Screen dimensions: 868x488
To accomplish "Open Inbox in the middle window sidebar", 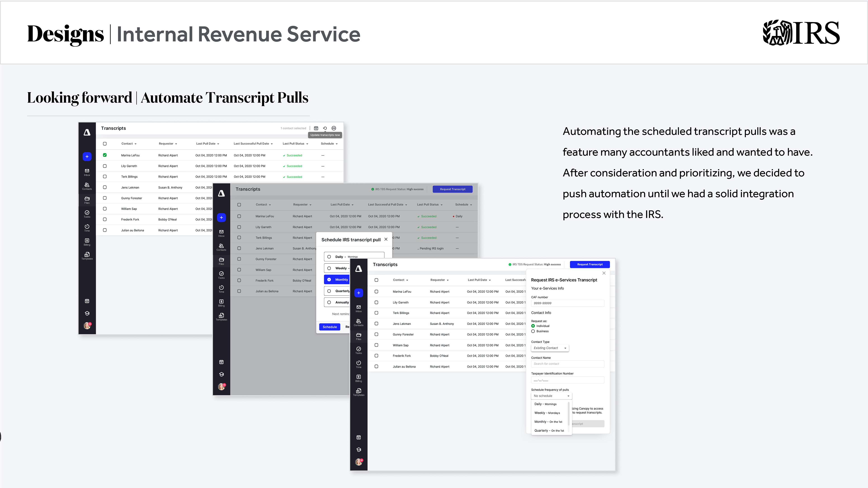I will pyautogui.click(x=221, y=233).
